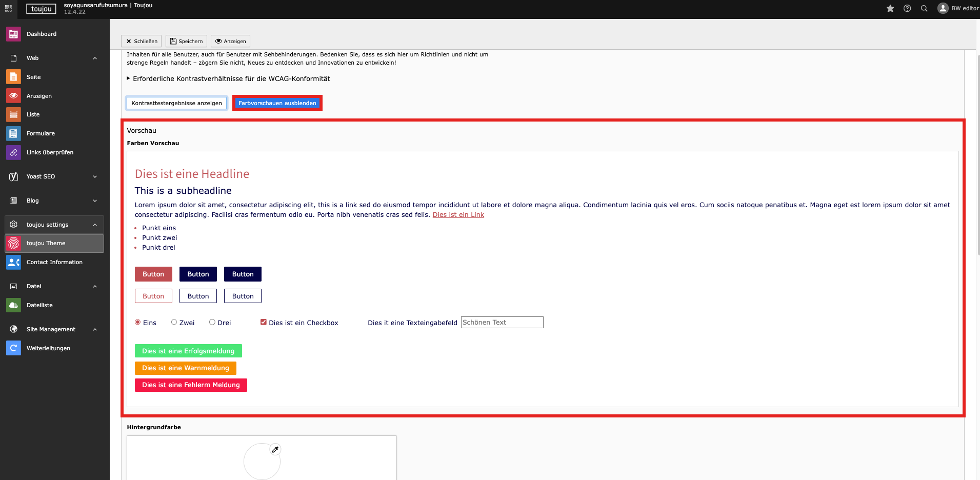Open the Weiterleitungen module
The width and height of the screenshot is (980, 480).
[48, 348]
